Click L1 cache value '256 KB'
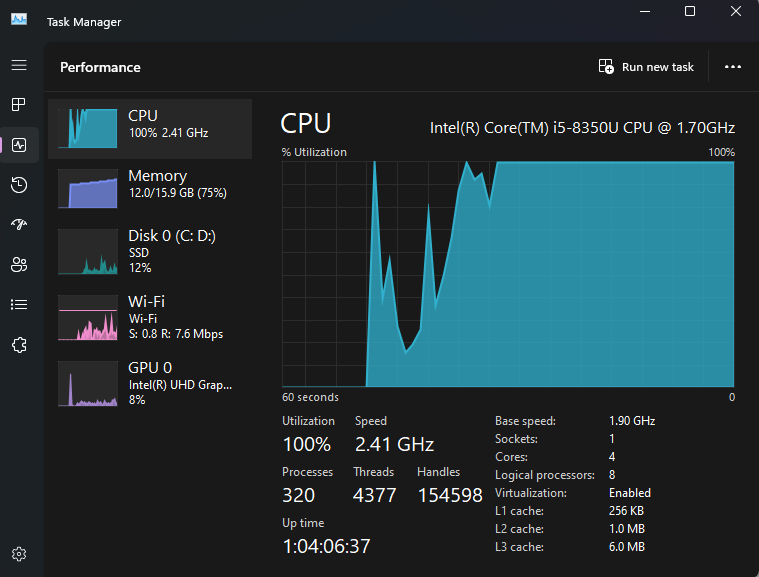759x577 pixels. [626, 511]
